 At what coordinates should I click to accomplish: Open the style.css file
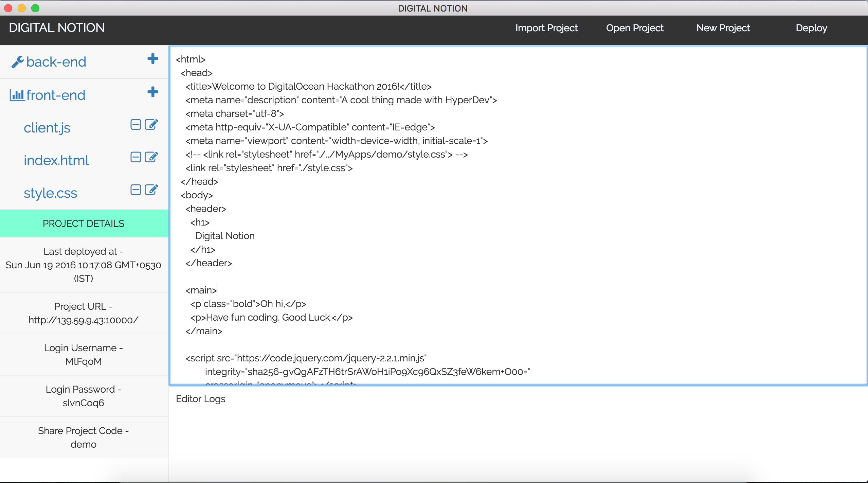(51, 193)
